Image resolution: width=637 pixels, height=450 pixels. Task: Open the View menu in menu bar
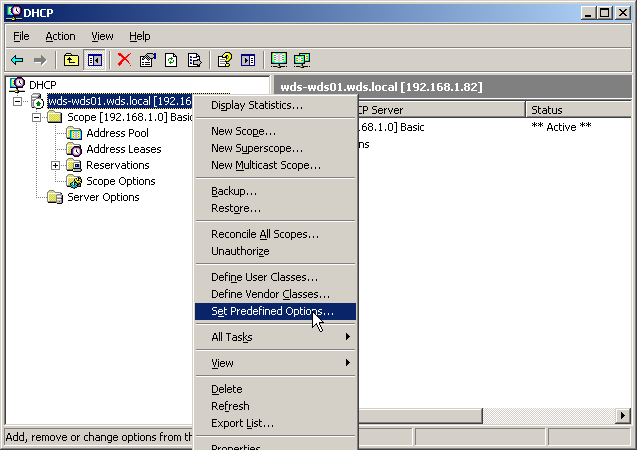pos(102,37)
